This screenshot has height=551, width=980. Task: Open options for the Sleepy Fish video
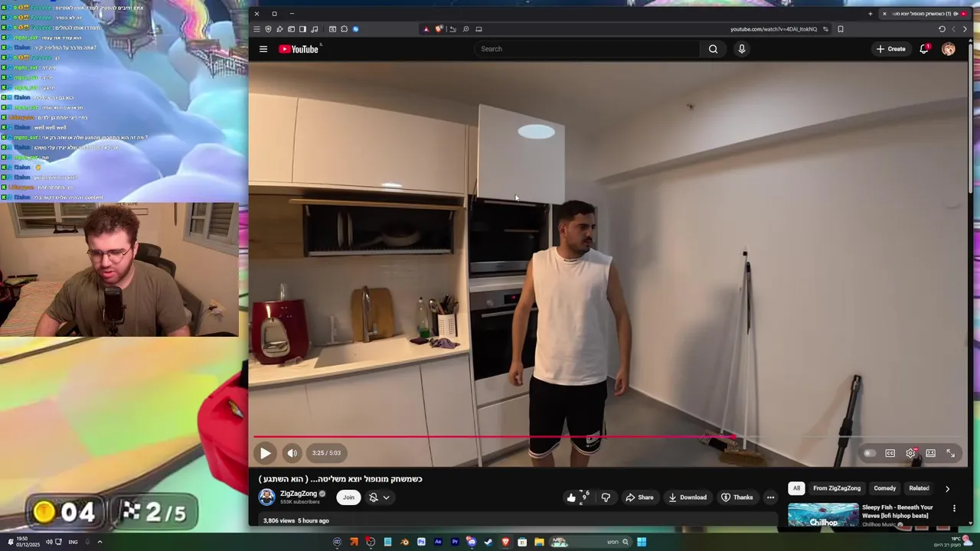click(954, 508)
